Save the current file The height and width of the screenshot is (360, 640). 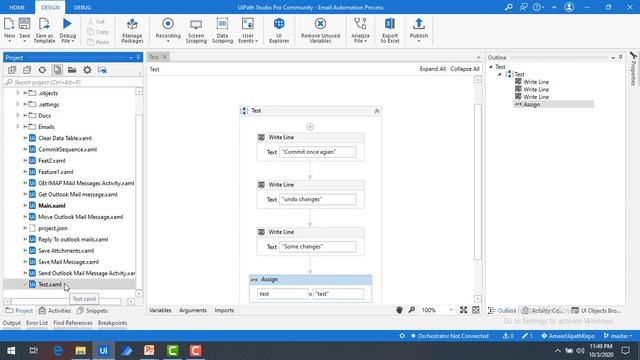coord(24,30)
